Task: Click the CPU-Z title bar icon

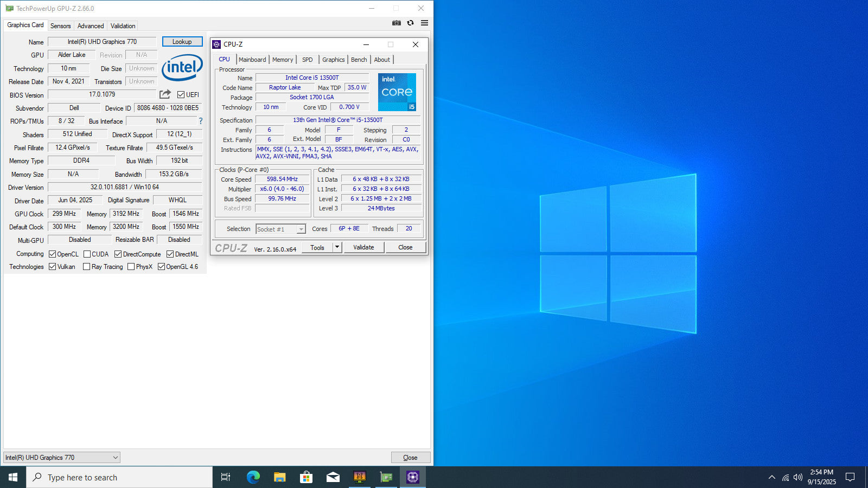Action: 216,44
